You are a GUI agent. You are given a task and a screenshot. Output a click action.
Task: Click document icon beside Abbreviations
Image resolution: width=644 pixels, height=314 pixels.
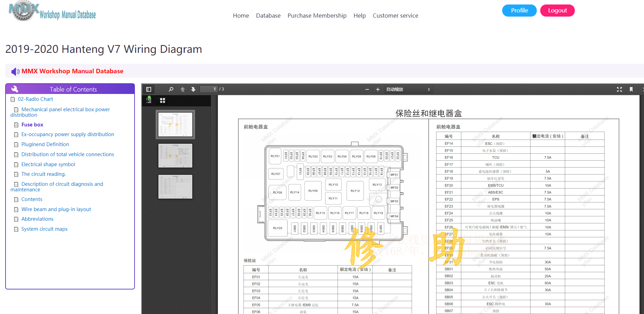16,219
